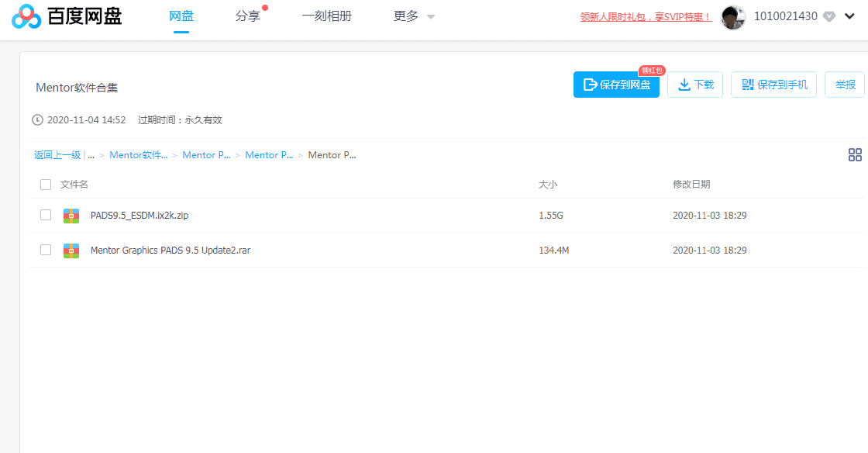
Task: Expand the ... breadcrumb ellipsis
Action: [x=91, y=155]
